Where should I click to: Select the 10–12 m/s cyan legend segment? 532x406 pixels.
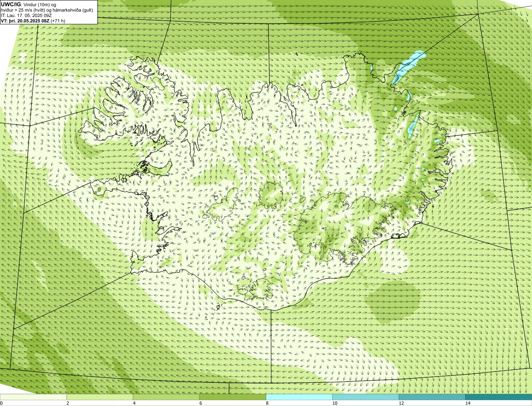tap(366, 397)
